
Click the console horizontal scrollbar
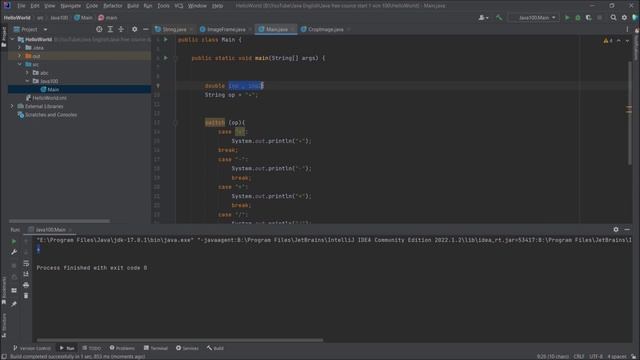tap(180, 340)
